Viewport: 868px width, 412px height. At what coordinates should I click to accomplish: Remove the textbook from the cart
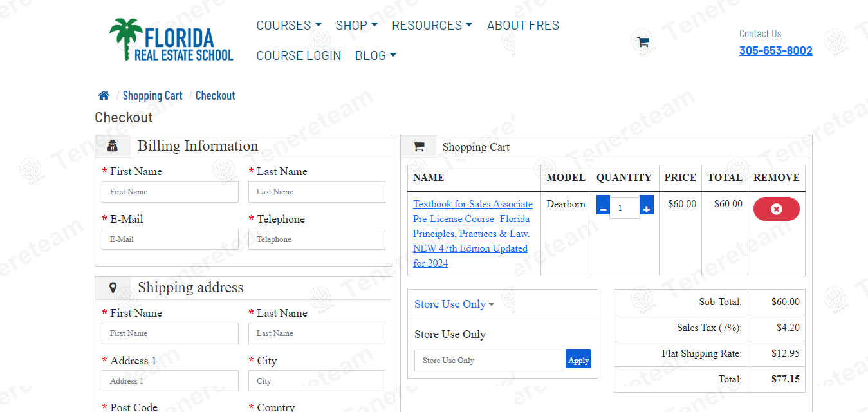tap(776, 209)
